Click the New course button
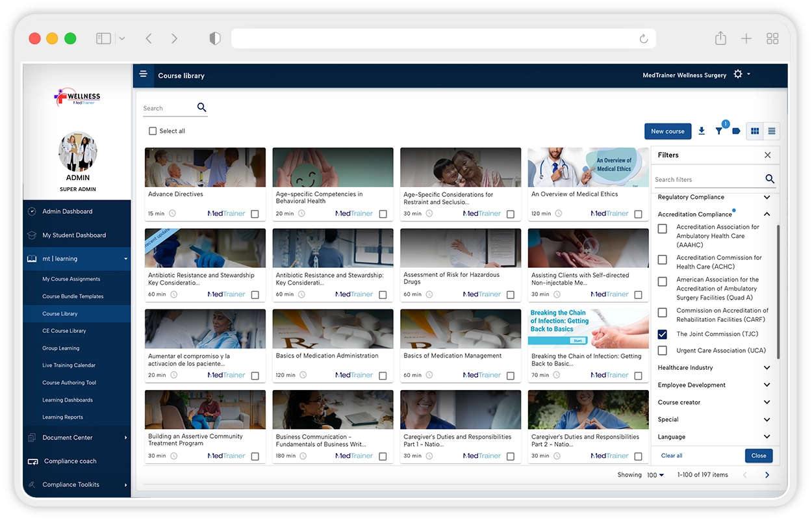Viewport: 812px width, 520px height. (668, 131)
